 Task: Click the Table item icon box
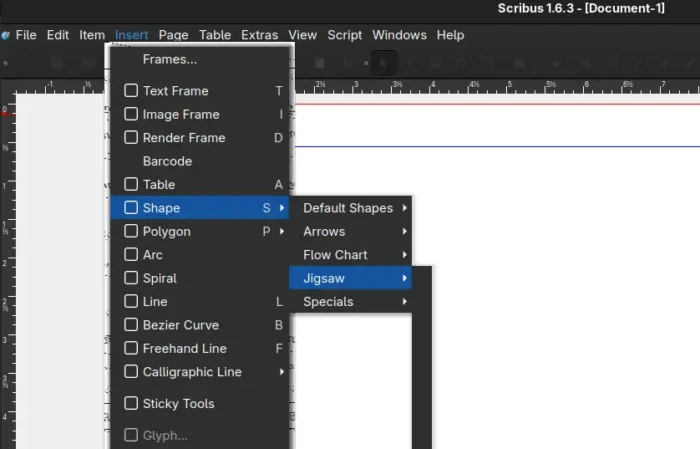tap(131, 185)
